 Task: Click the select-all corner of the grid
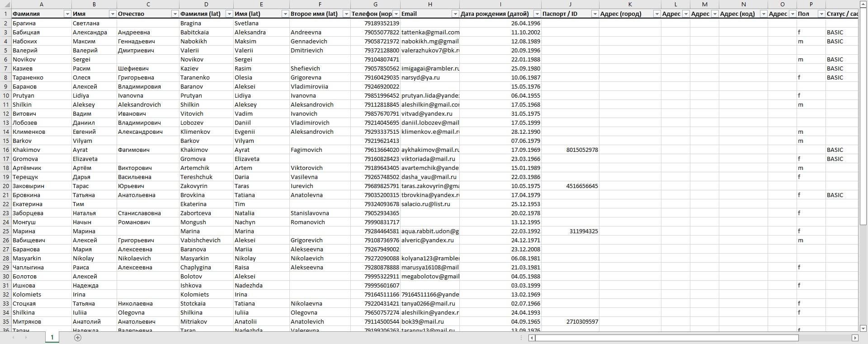pos(5,5)
